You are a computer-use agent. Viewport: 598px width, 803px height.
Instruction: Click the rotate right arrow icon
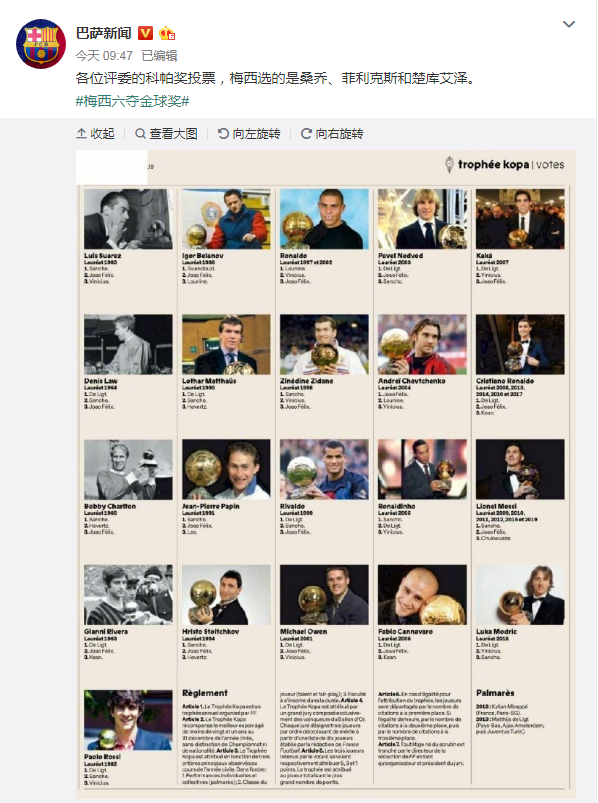[306, 134]
